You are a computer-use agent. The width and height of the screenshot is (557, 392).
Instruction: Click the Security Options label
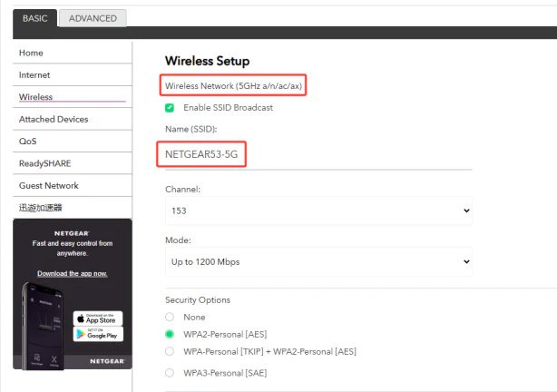tap(198, 300)
